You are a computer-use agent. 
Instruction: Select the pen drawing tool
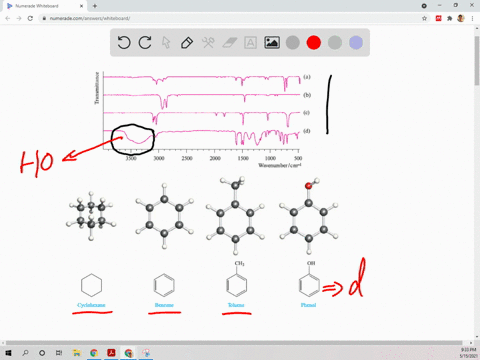pyautogui.click(x=187, y=43)
